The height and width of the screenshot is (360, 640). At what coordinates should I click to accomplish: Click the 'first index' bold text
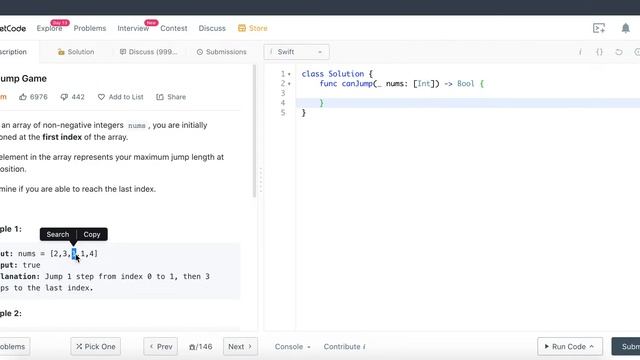tap(62, 137)
